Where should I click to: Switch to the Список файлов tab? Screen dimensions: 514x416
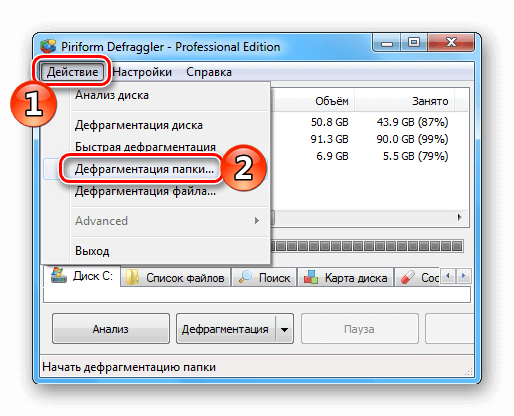pos(176,278)
